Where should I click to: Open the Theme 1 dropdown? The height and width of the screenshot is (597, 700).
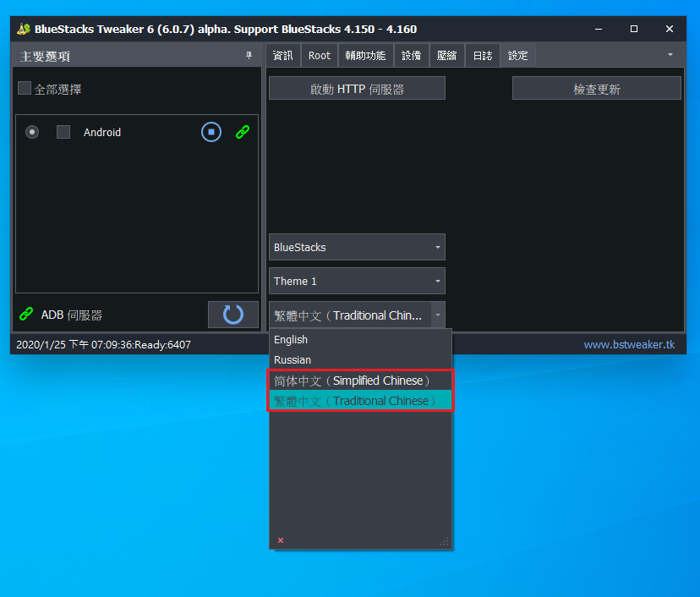tap(357, 281)
